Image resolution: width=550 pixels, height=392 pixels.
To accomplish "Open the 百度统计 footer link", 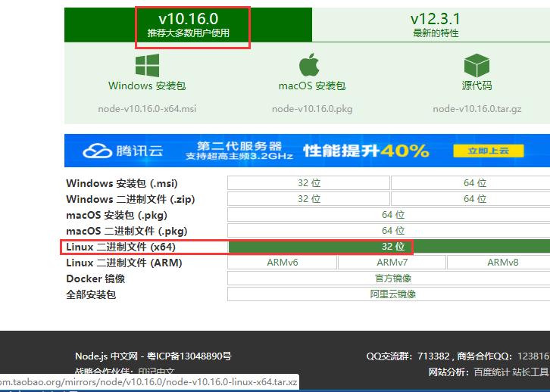I will (x=492, y=372).
